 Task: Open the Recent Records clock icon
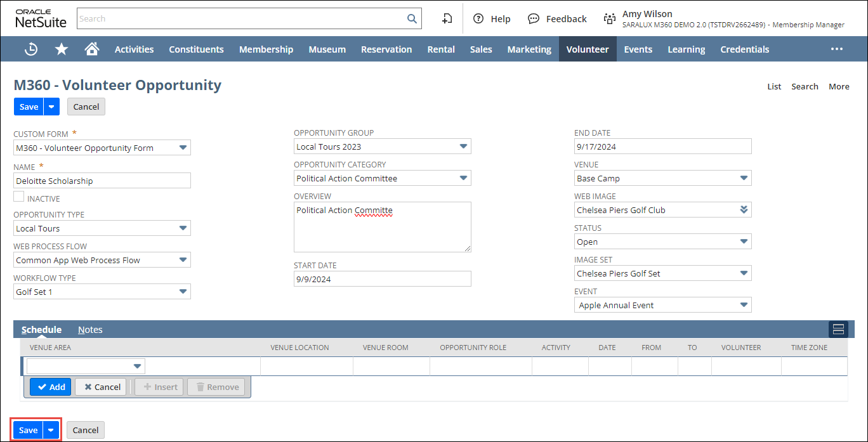coord(30,49)
